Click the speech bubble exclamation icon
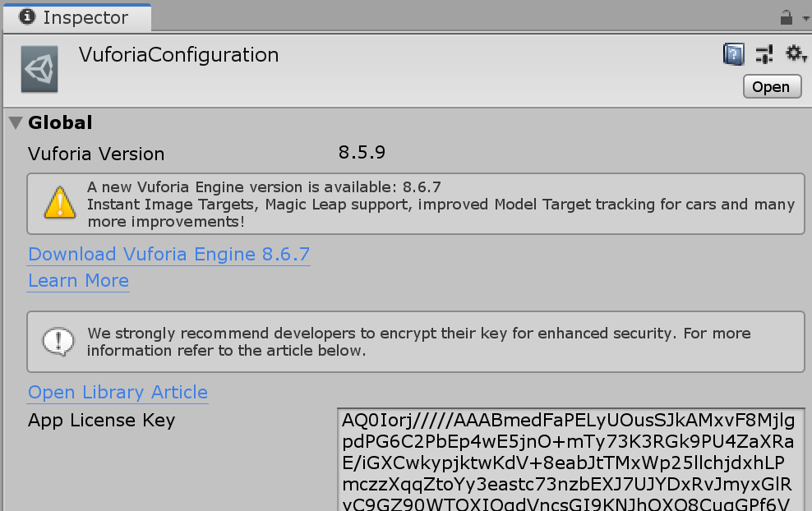This screenshot has width=812, height=511. pos(58,342)
